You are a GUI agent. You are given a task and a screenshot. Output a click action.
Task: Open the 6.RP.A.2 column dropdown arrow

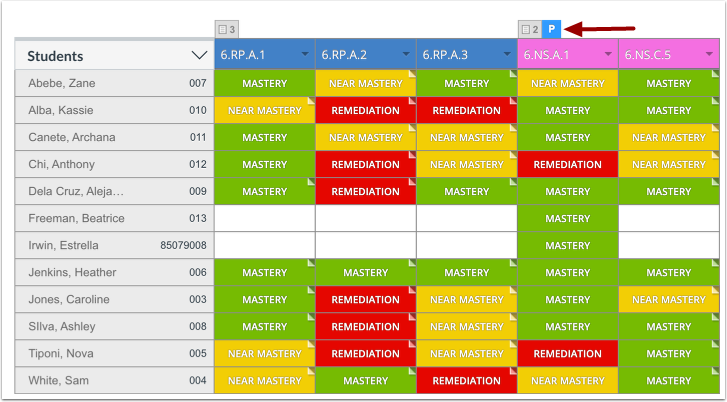coord(406,54)
